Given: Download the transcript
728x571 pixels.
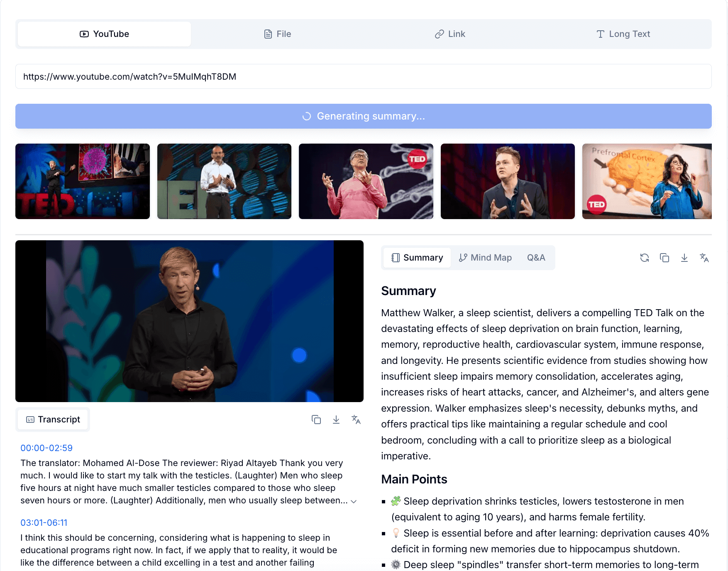Looking at the screenshot, I should click(336, 420).
